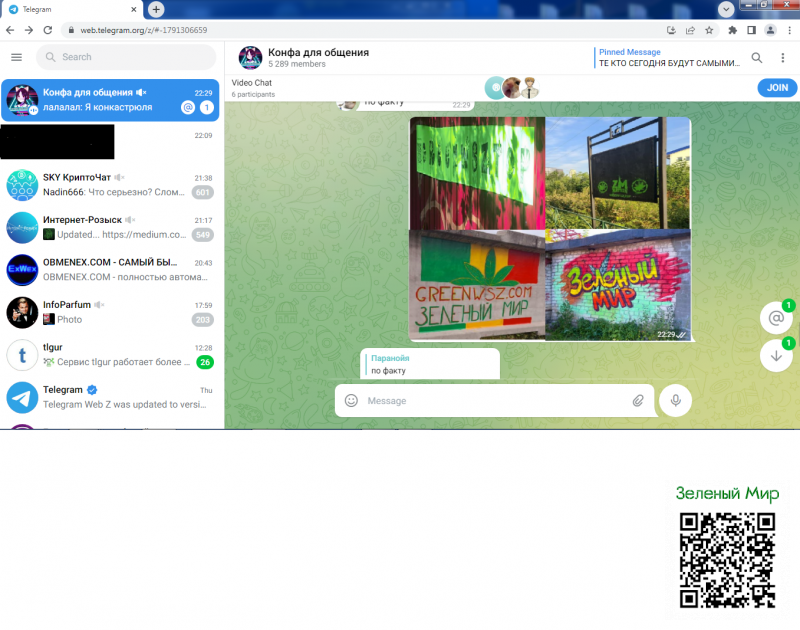Click the emoji smiley icon in message box
This screenshot has width=800, height=630.
351,401
